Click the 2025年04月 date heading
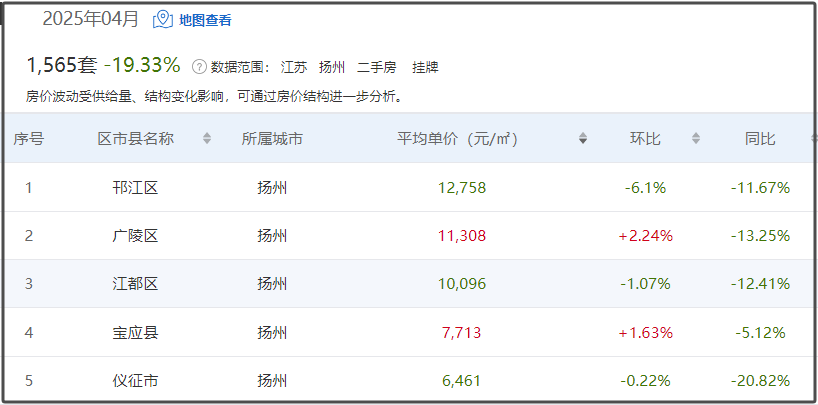818x405 pixels. tap(91, 19)
